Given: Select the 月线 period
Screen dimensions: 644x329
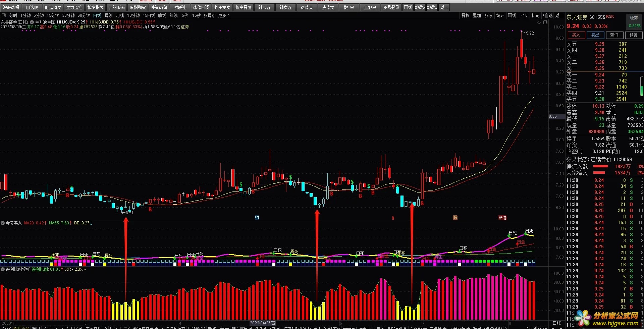Looking at the screenshot, I should [120, 15].
